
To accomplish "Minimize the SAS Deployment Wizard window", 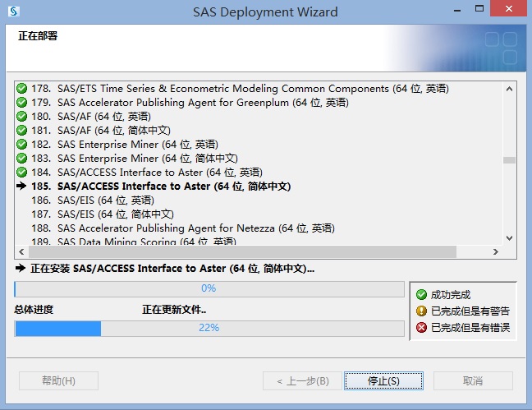I will pyautogui.click(x=457, y=10).
